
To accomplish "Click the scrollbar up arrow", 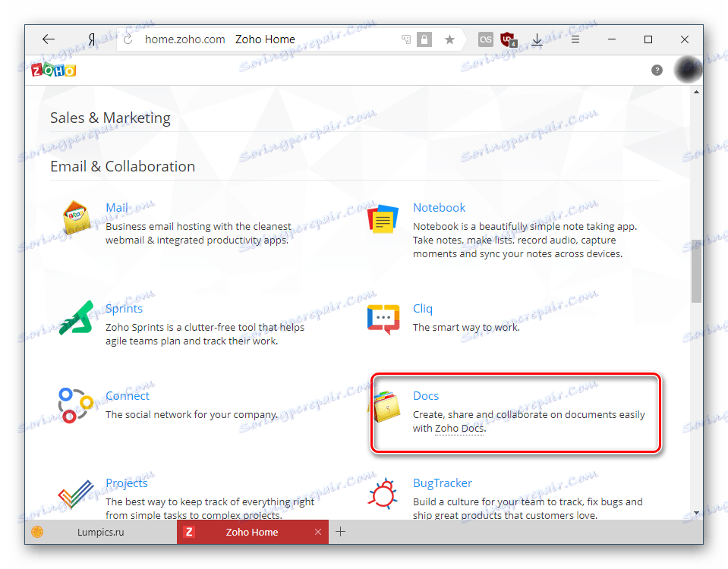I will (x=696, y=92).
